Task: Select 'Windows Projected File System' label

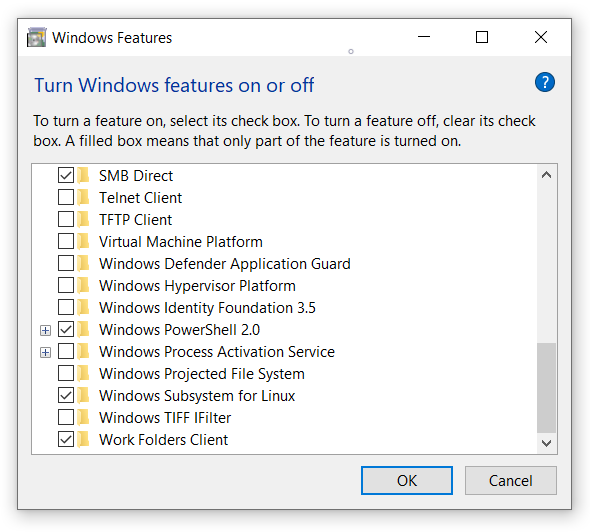Action: (x=202, y=374)
